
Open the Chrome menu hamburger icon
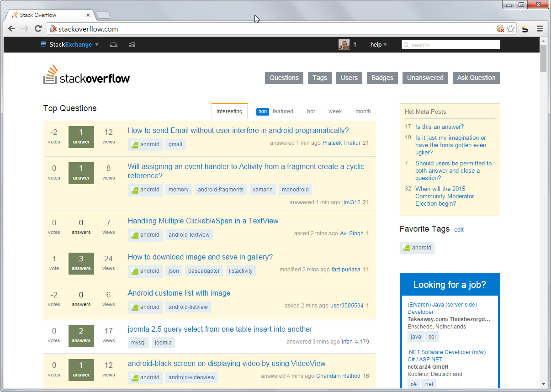pos(540,29)
